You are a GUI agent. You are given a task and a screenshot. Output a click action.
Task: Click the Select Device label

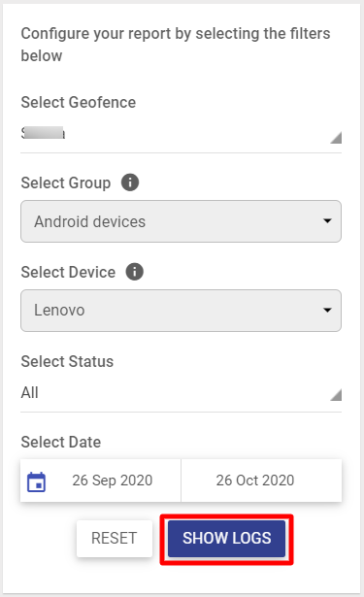click(68, 272)
